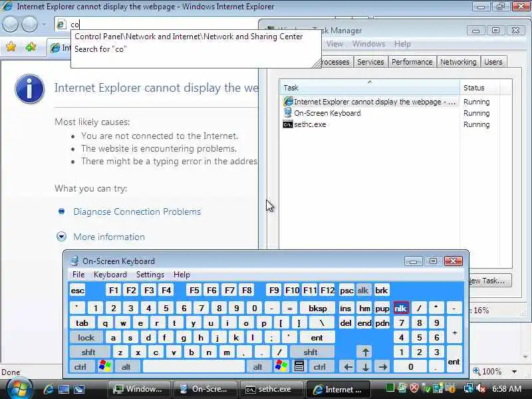
Task: Open Task Manager Windows menu
Action: [368, 44]
